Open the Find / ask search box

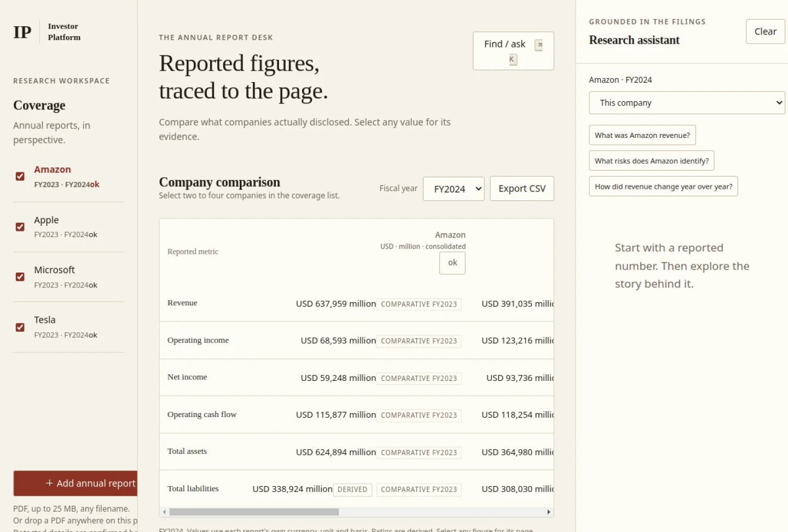pos(513,51)
